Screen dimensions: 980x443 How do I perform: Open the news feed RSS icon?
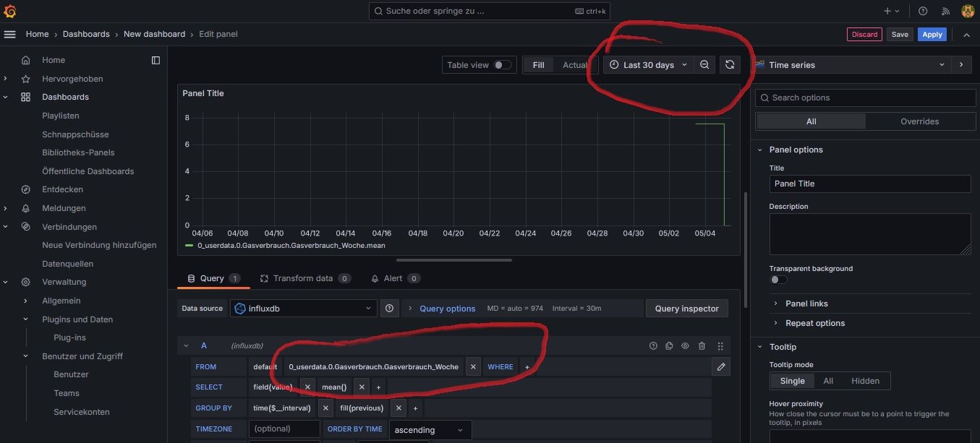point(945,11)
